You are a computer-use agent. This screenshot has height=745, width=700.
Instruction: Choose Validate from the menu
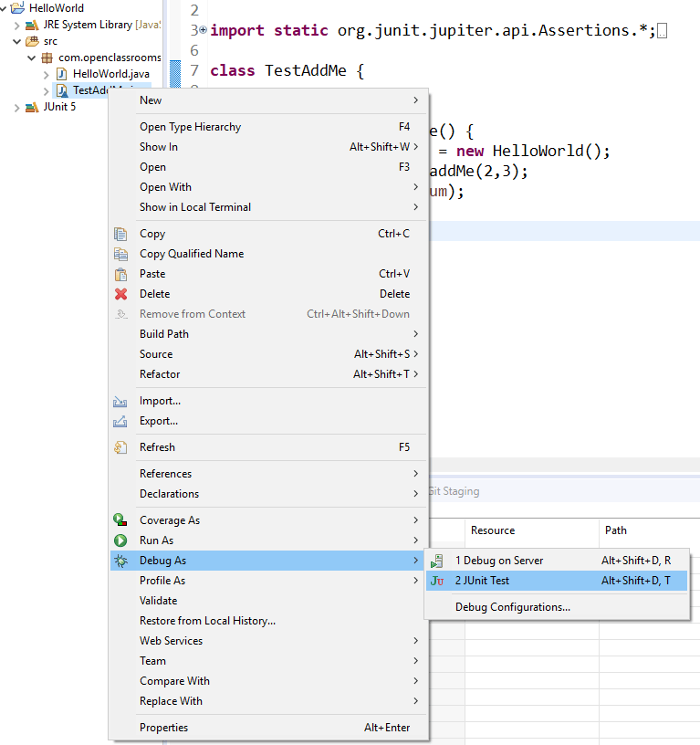point(269,601)
